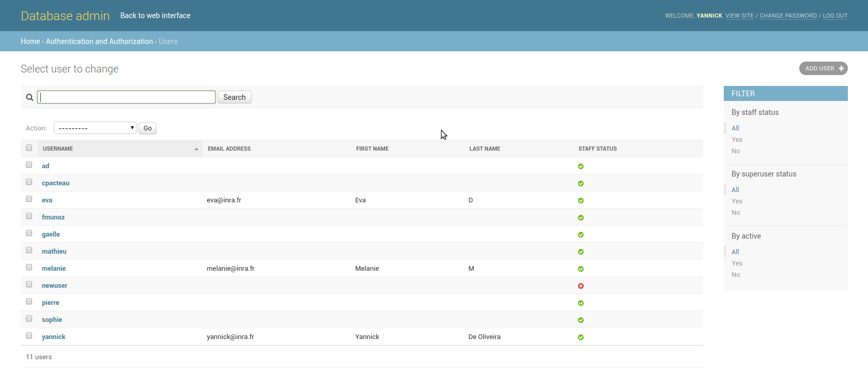Check the box for user newuser

point(29,284)
